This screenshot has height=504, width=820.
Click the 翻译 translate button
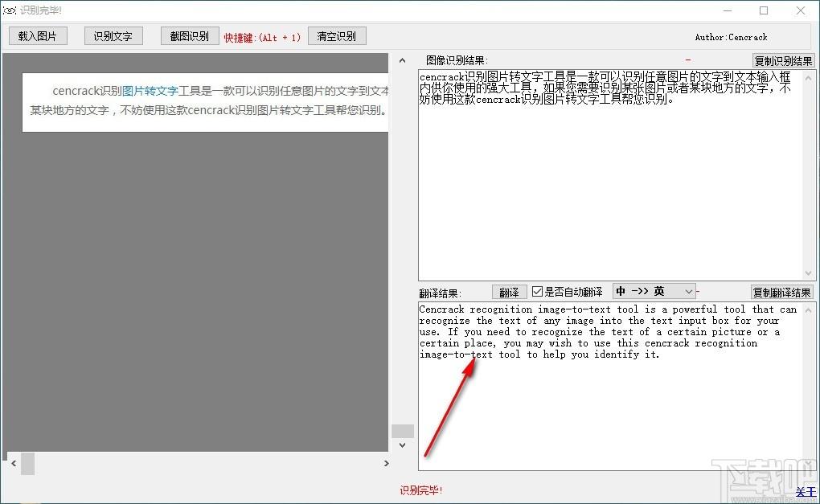(x=509, y=292)
